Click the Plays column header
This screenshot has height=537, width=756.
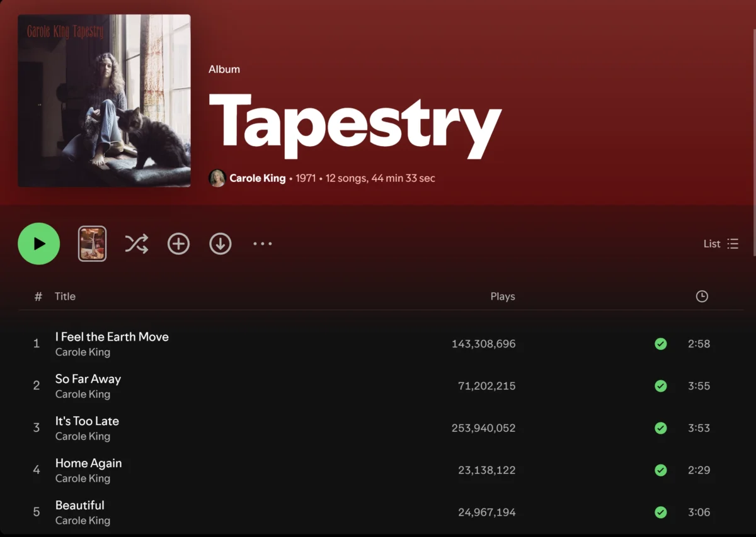[503, 296]
